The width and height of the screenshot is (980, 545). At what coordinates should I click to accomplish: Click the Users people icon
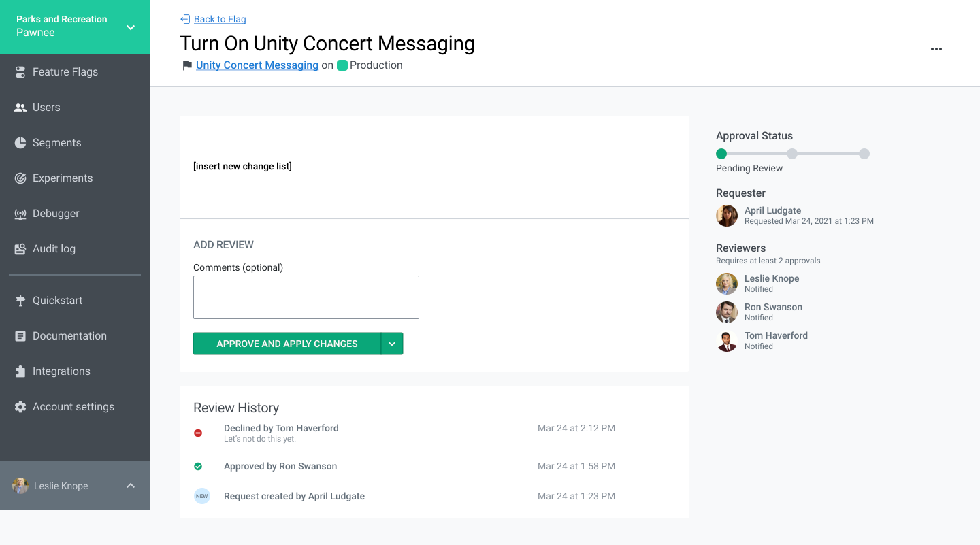[20, 108]
